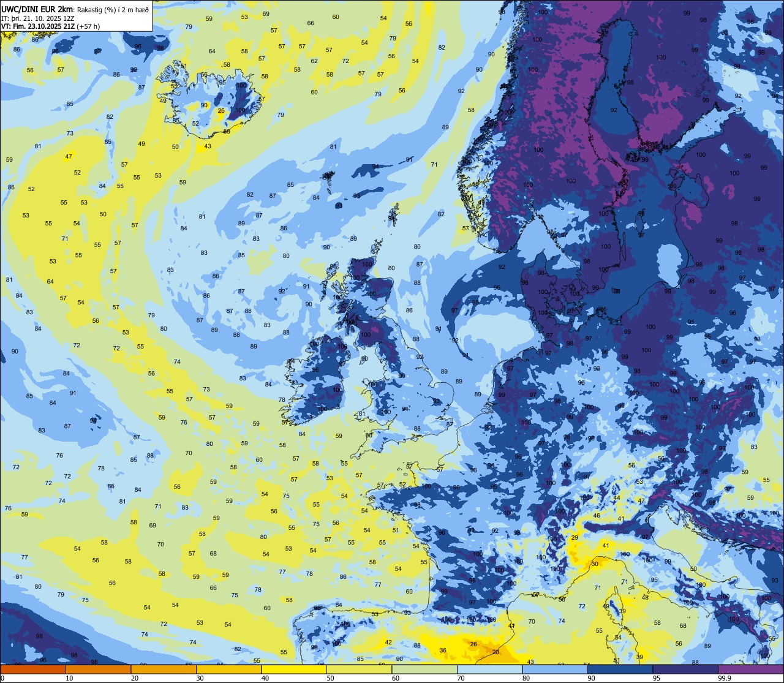
Task: Click the 90–95 dark blue legend swatch
Action: [620, 669]
